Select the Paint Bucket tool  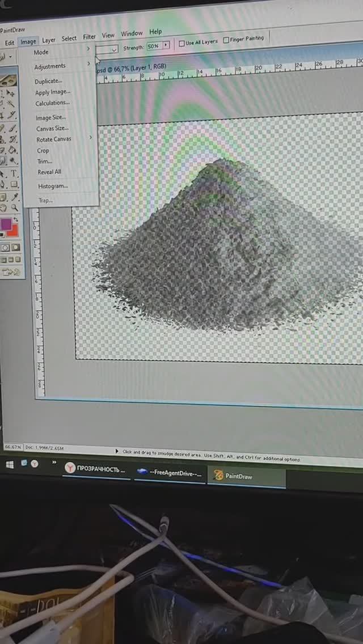click(12, 150)
